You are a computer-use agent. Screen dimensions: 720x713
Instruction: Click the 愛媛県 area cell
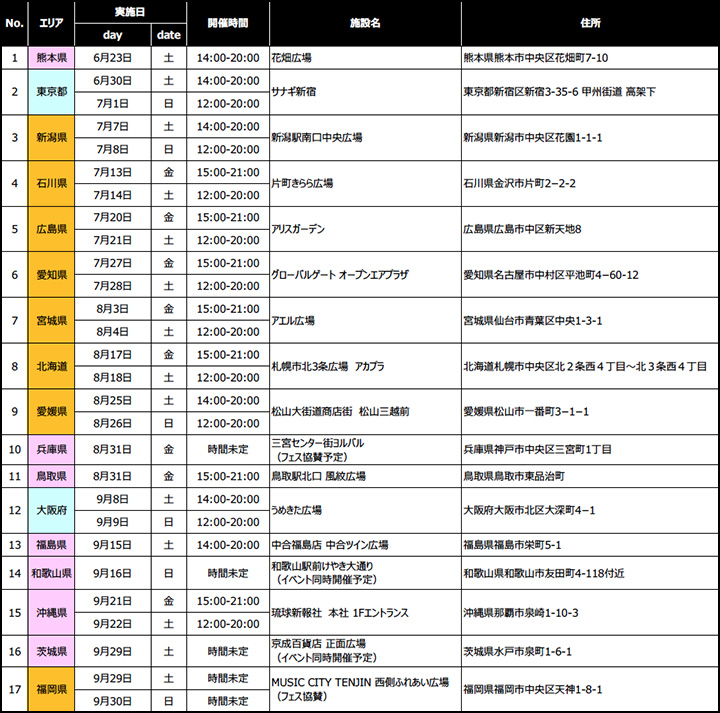[x=51, y=412]
